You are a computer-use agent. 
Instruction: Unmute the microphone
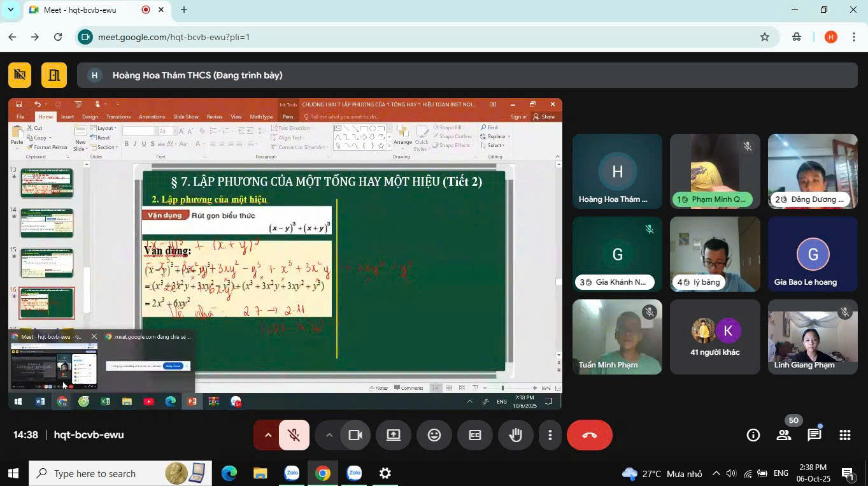click(x=294, y=435)
